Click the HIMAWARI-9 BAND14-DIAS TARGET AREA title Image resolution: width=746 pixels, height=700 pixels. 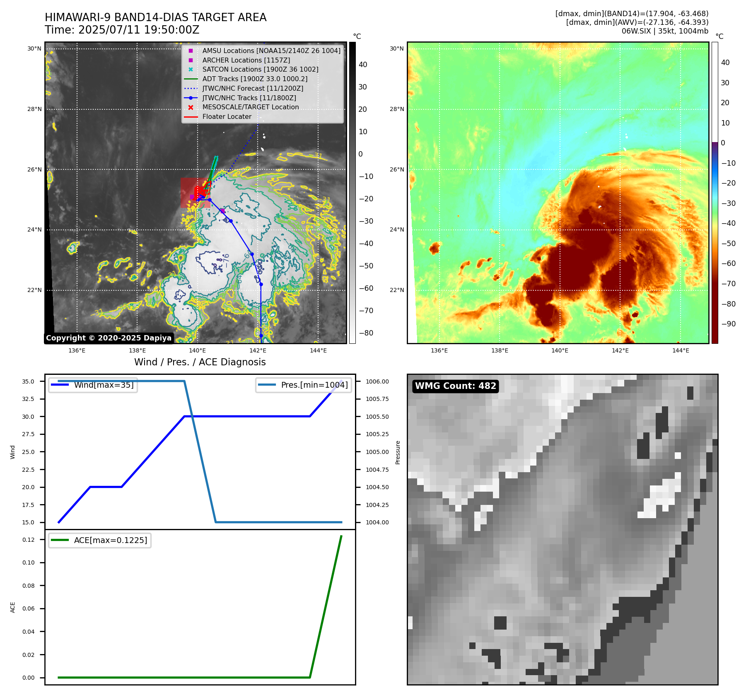click(x=155, y=17)
